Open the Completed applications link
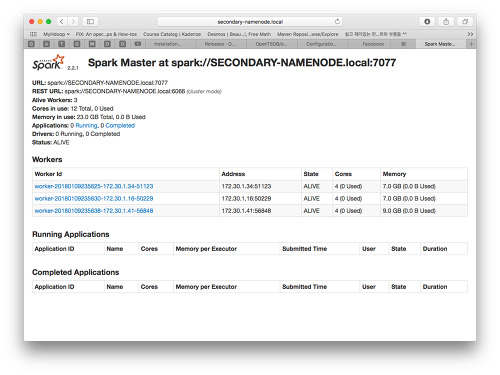This screenshot has height=375, width=500. click(x=120, y=125)
